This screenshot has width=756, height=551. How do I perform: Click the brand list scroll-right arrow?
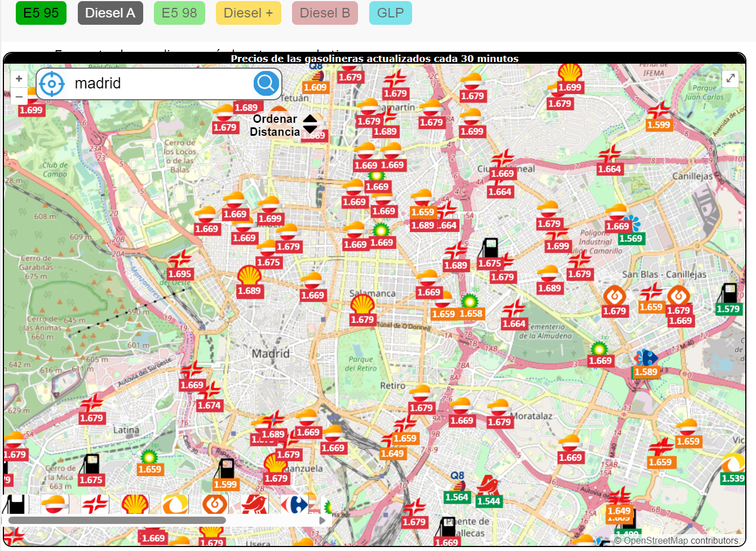coord(322,521)
